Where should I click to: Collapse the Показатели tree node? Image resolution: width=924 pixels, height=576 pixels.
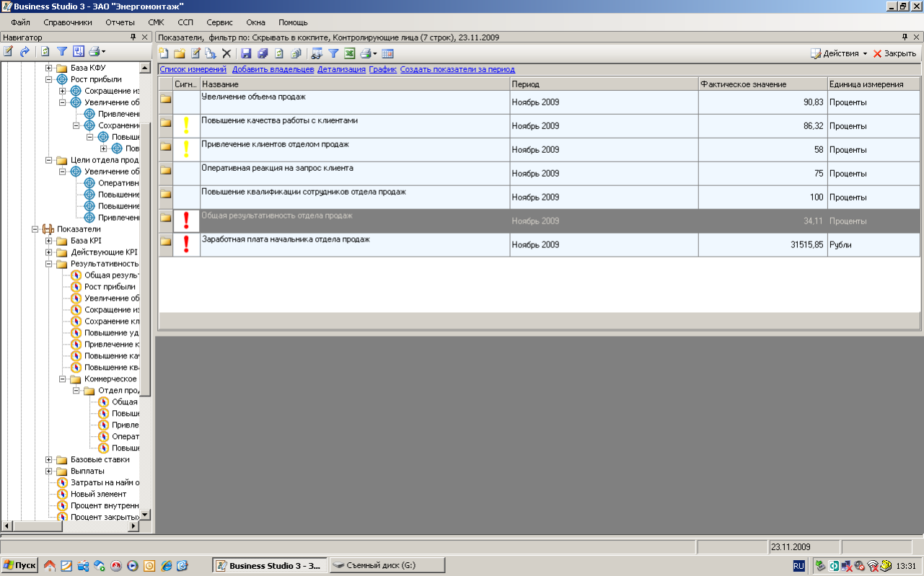pyautogui.click(x=35, y=229)
